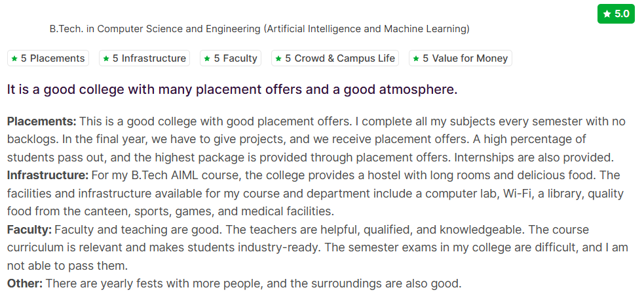Screen dimensions: 644x294
Task: Click the bold Infrastructure: heading in the review
Action: [48, 175]
